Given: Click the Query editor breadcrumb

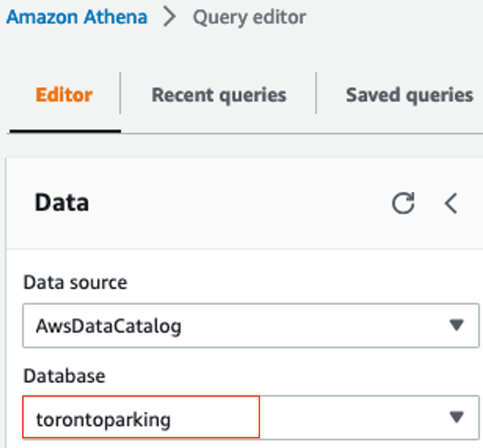Looking at the screenshot, I should click(249, 17).
